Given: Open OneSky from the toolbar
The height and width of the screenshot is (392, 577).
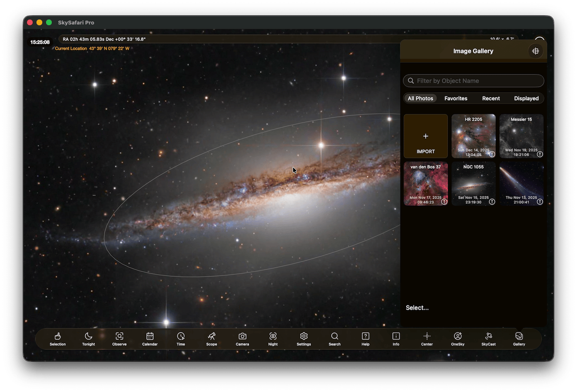Looking at the screenshot, I should [458, 339].
